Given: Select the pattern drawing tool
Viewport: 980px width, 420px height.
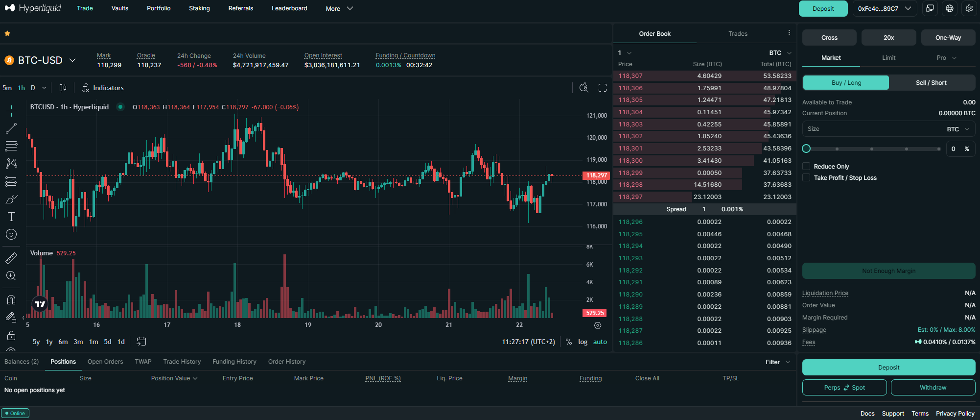Looking at the screenshot, I should pyautogui.click(x=11, y=164).
